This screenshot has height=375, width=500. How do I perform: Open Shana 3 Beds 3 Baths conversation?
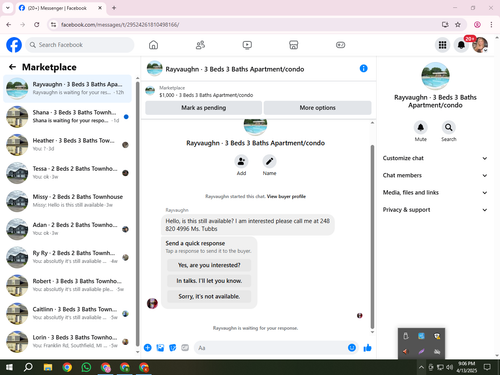68,117
